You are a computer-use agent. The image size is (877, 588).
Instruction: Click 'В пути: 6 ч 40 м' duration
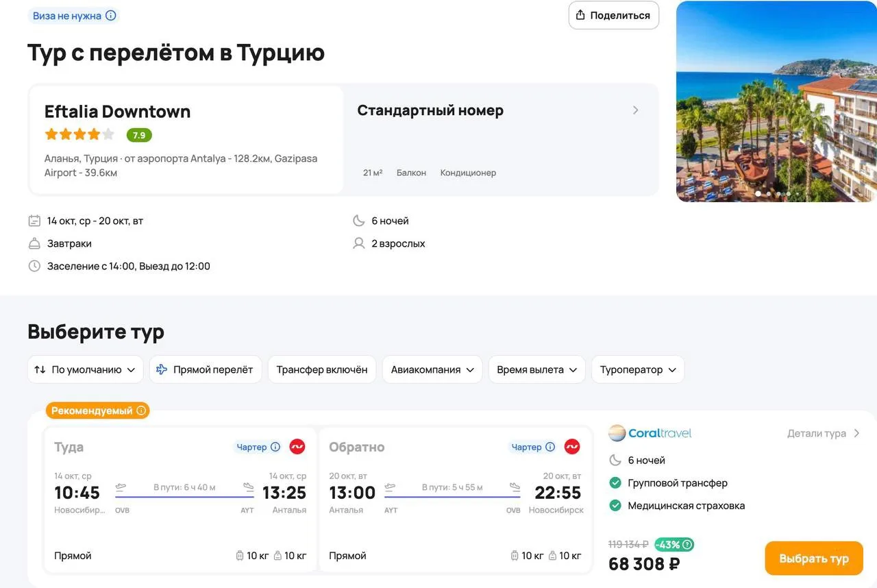[184, 487]
